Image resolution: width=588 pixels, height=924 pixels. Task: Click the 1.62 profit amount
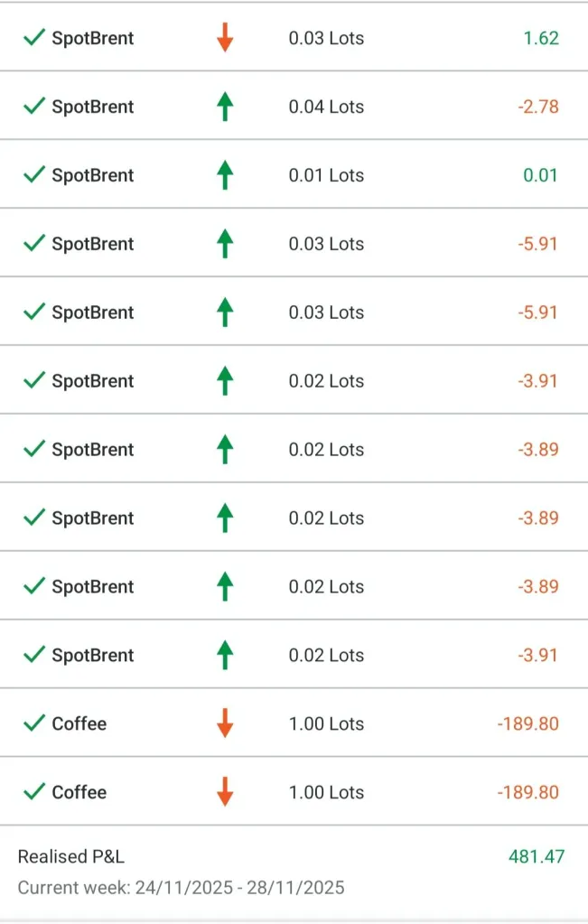541,38
